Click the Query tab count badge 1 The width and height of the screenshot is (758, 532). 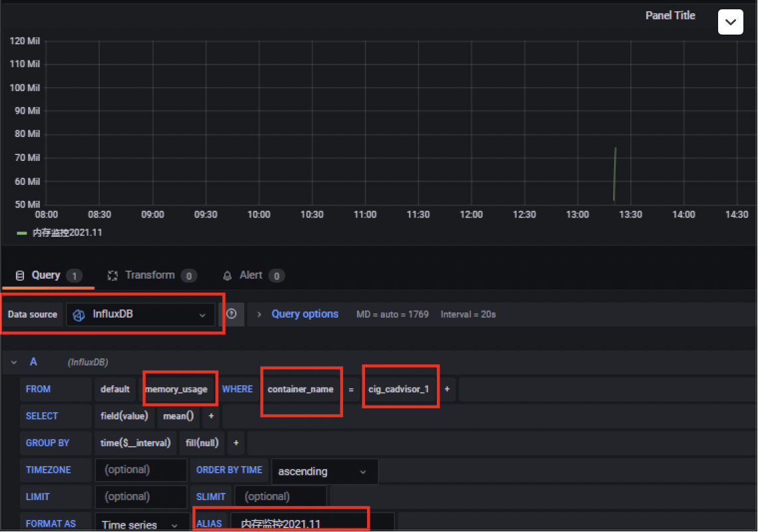click(74, 276)
